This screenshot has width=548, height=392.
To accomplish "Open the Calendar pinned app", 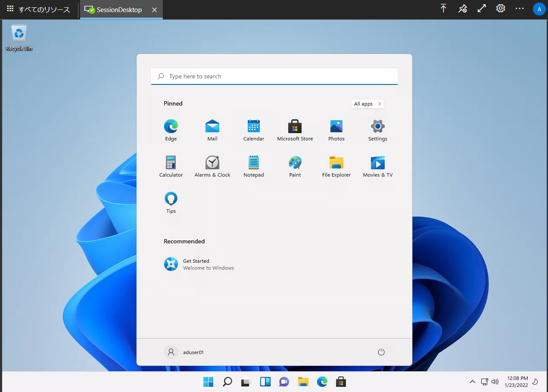I will 254,131.
